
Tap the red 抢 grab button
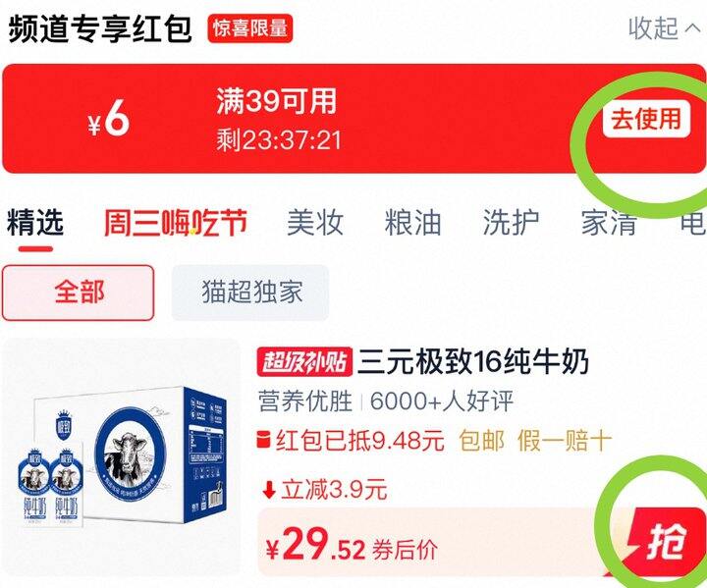665,543
